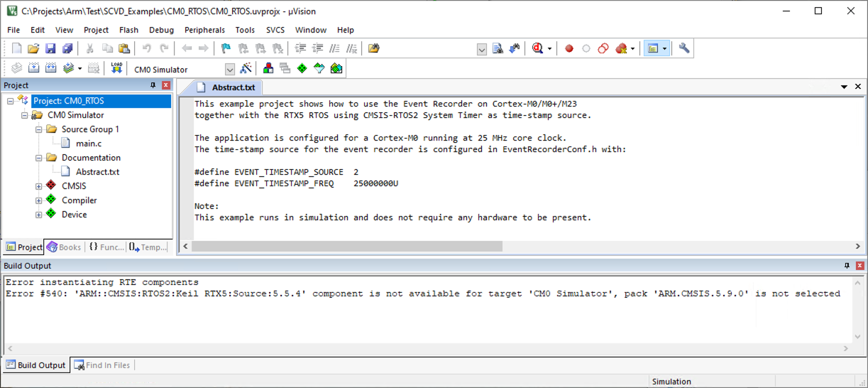This screenshot has height=388, width=868.
Task: Click the Manage Project Items icon
Action: [x=268, y=68]
